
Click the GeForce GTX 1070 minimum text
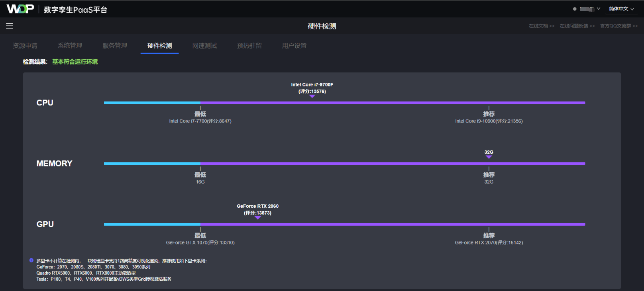point(200,242)
